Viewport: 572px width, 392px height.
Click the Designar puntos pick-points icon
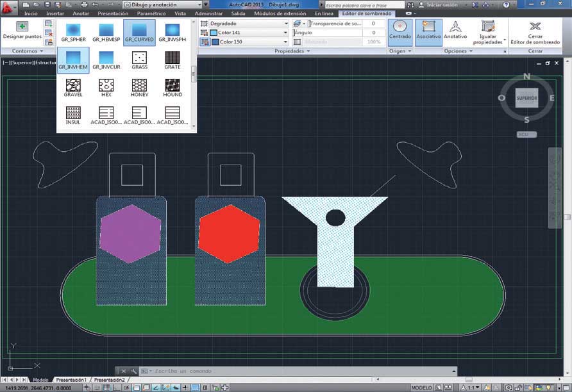[22, 28]
